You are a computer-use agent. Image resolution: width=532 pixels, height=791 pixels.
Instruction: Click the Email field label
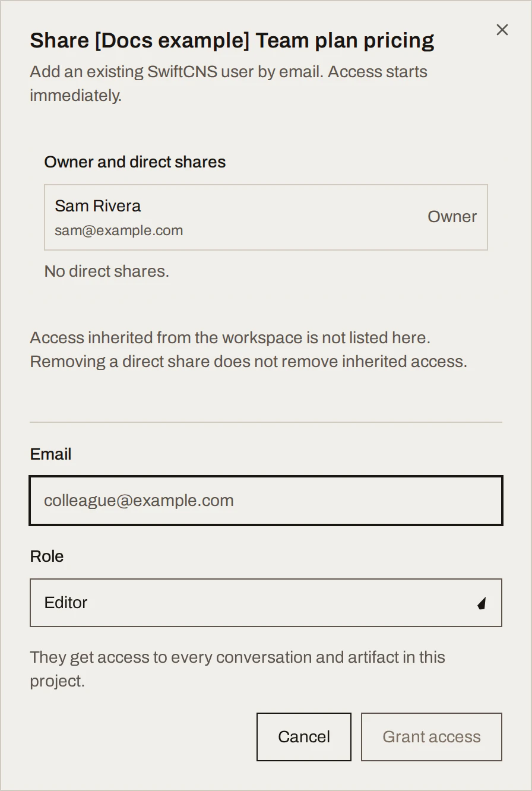(50, 454)
